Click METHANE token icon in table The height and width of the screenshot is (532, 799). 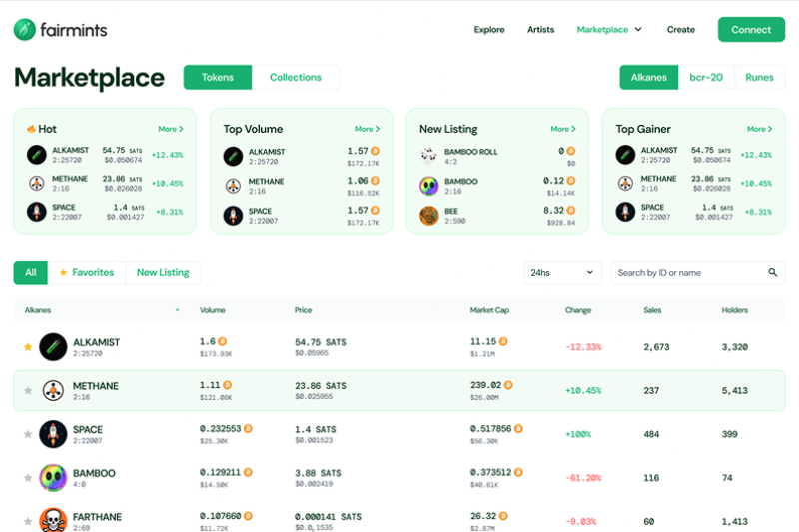(53, 390)
